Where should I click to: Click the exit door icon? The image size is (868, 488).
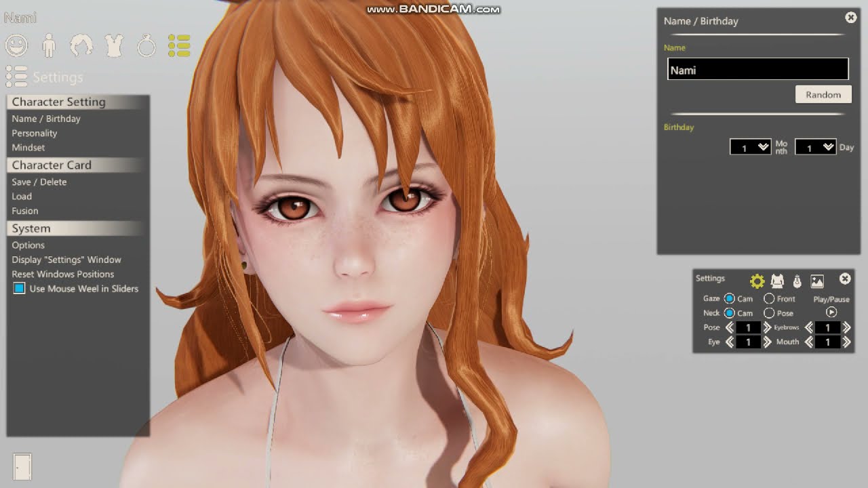[x=22, y=466]
